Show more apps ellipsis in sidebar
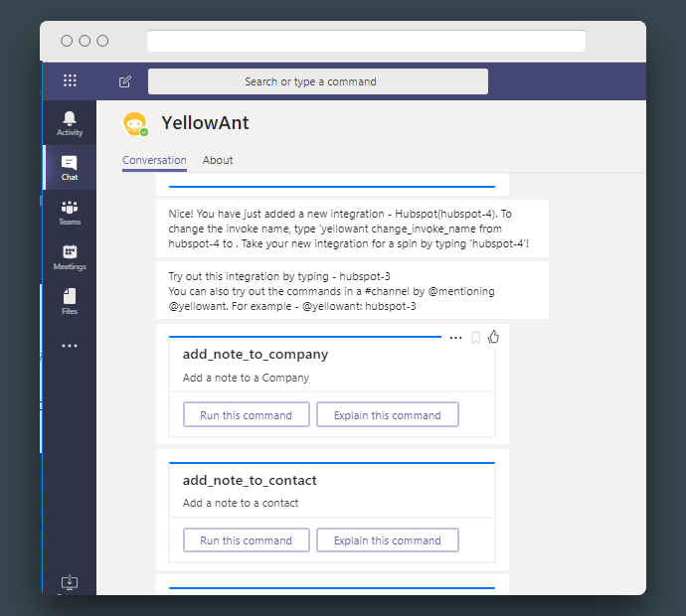The height and width of the screenshot is (616, 686). pyautogui.click(x=70, y=346)
